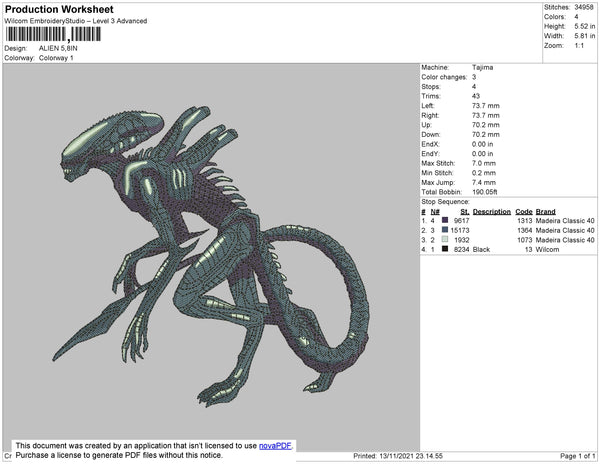Click stitch count '1932' in row 3
The image size is (600, 464).
[461, 240]
